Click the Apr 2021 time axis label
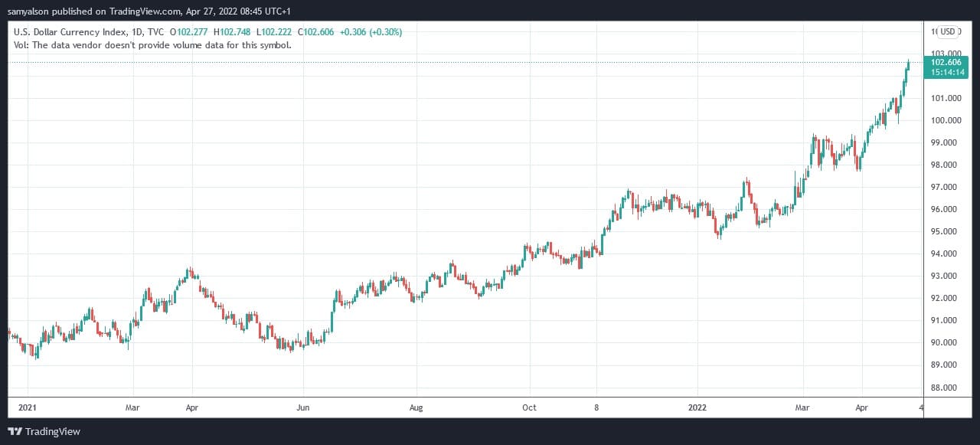 point(192,408)
